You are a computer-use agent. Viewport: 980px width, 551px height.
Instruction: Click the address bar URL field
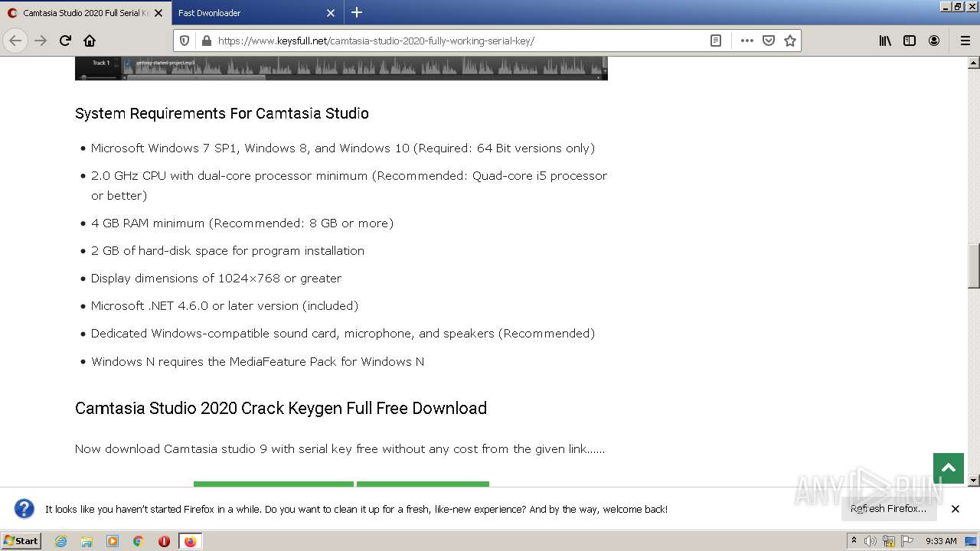coord(459,41)
